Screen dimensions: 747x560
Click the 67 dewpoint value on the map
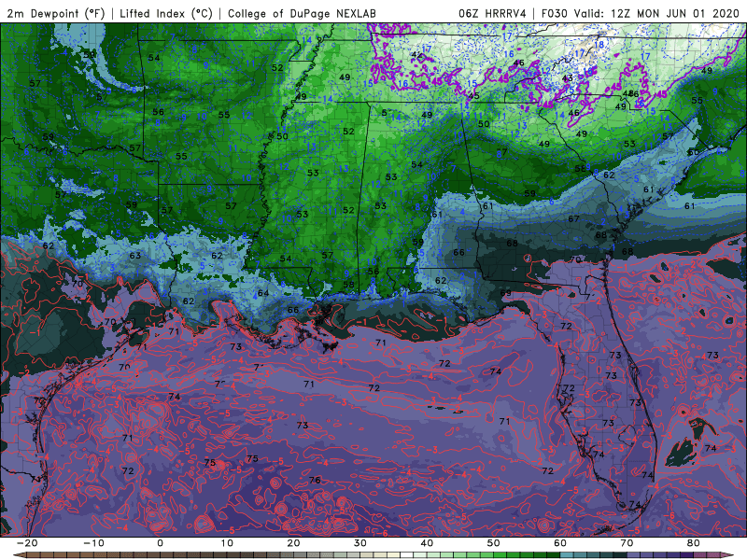coord(573,218)
